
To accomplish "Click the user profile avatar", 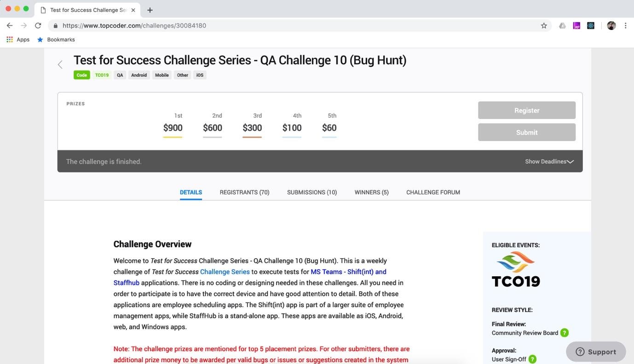I will (x=611, y=26).
